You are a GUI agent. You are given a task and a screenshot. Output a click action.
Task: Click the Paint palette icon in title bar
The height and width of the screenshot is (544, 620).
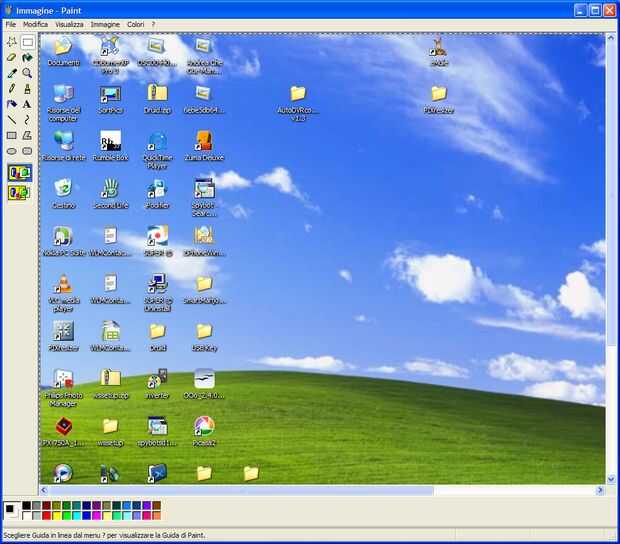(8, 10)
